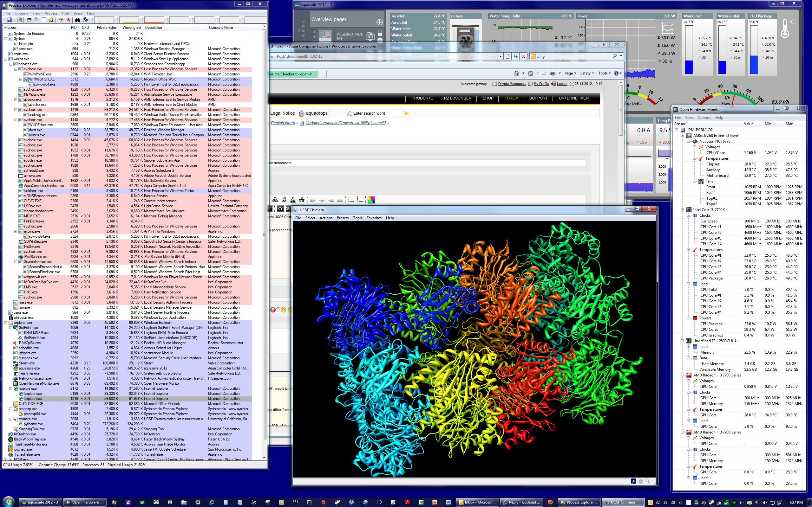Image resolution: width=812 pixels, height=507 pixels.
Task: Click the center-align text icon in forum editor
Action: click(x=322, y=200)
